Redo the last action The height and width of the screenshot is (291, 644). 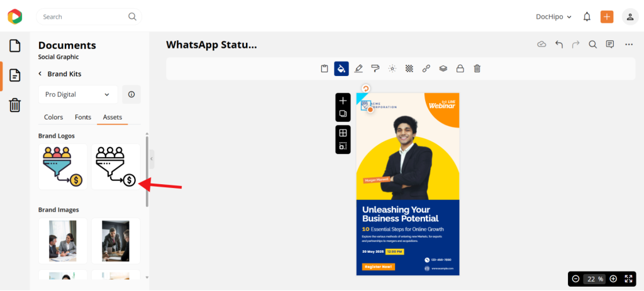576,45
